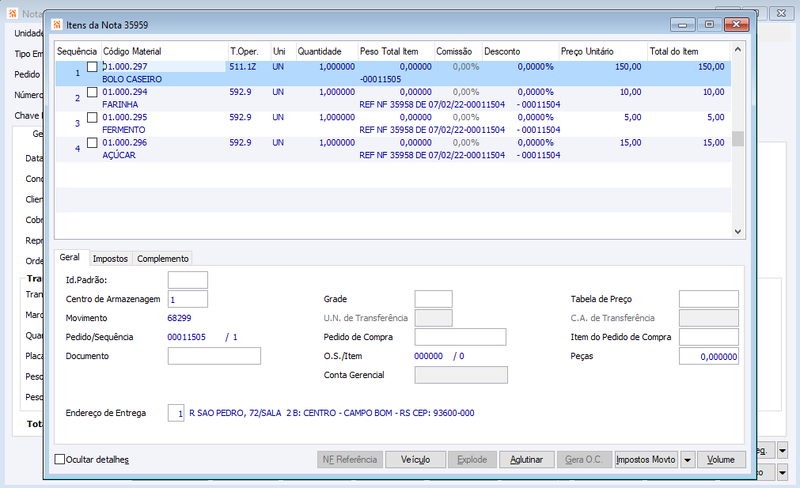The image size is (800, 488).
Task: Click the Centro de Armazenagem field
Action: (x=188, y=299)
